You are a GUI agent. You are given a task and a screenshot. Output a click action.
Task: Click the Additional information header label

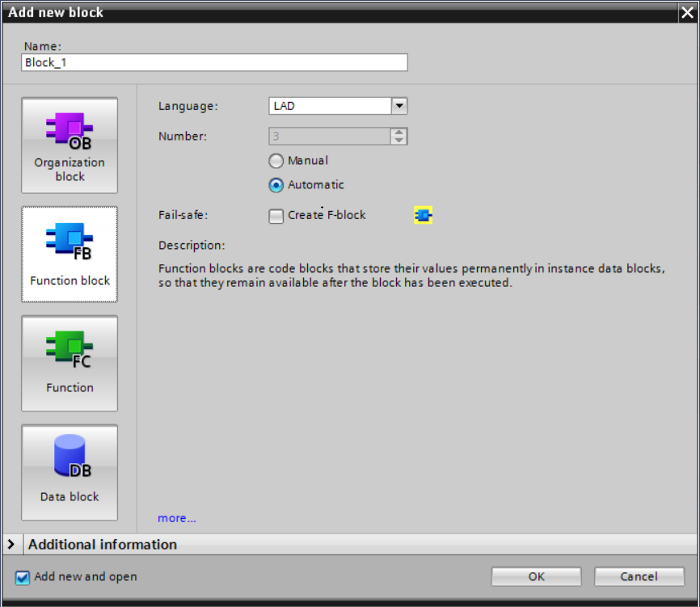click(x=103, y=545)
